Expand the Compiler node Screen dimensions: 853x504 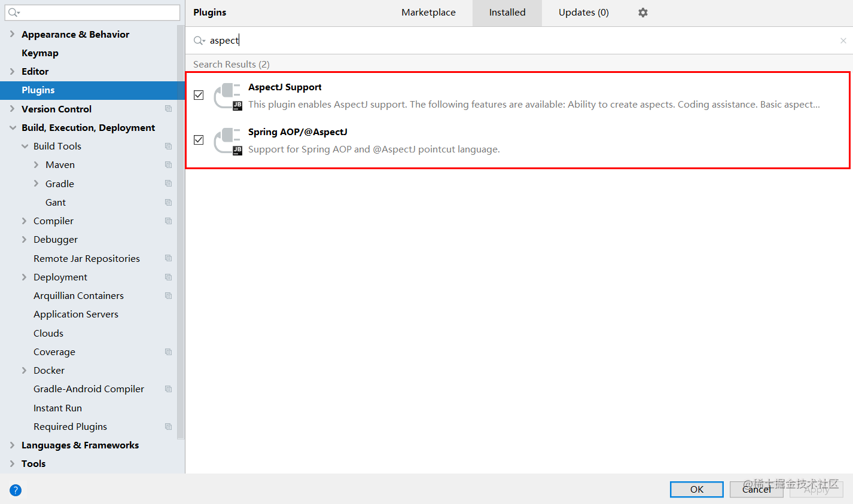(x=24, y=221)
